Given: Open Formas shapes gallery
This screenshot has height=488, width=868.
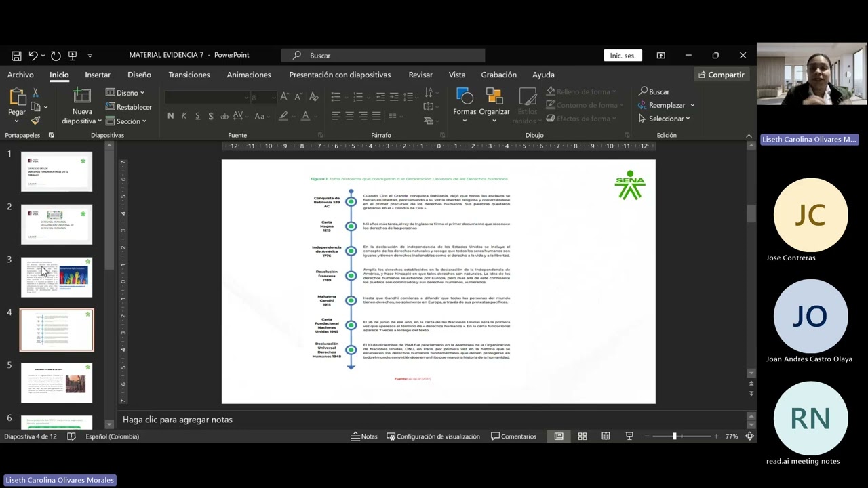Looking at the screenshot, I should pos(465,105).
